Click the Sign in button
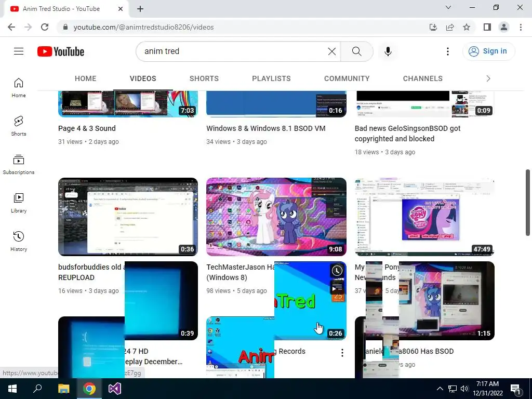This screenshot has height=399, width=532. pos(488,51)
